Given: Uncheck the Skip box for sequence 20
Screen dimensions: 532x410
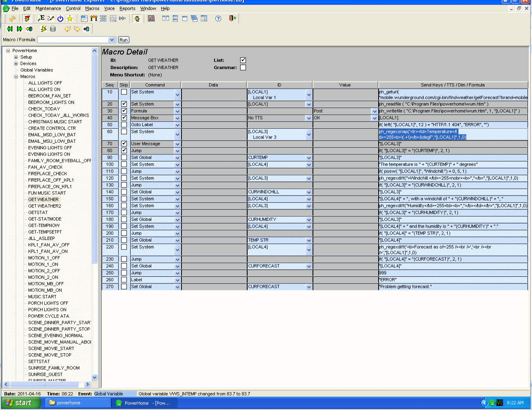Looking at the screenshot, I should pos(124,104).
